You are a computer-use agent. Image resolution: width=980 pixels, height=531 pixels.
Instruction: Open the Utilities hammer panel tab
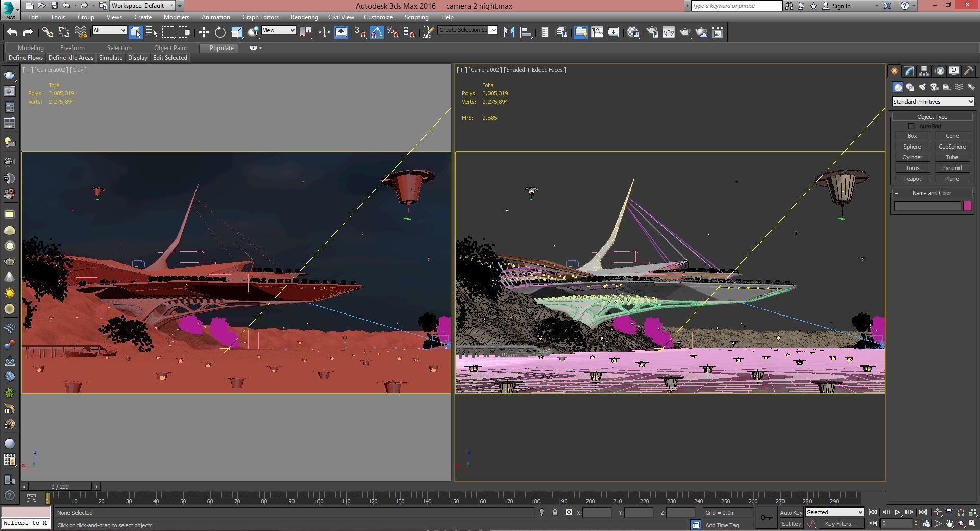[968, 71]
